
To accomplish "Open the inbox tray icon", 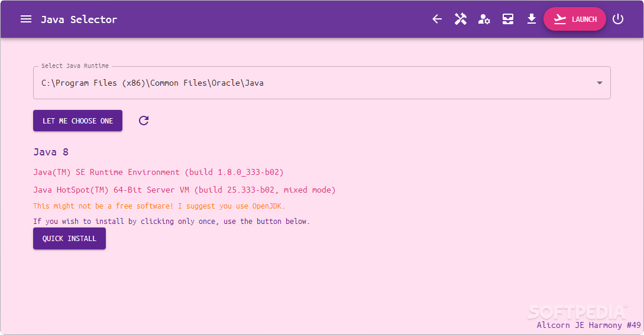I will [x=508, y=19].
